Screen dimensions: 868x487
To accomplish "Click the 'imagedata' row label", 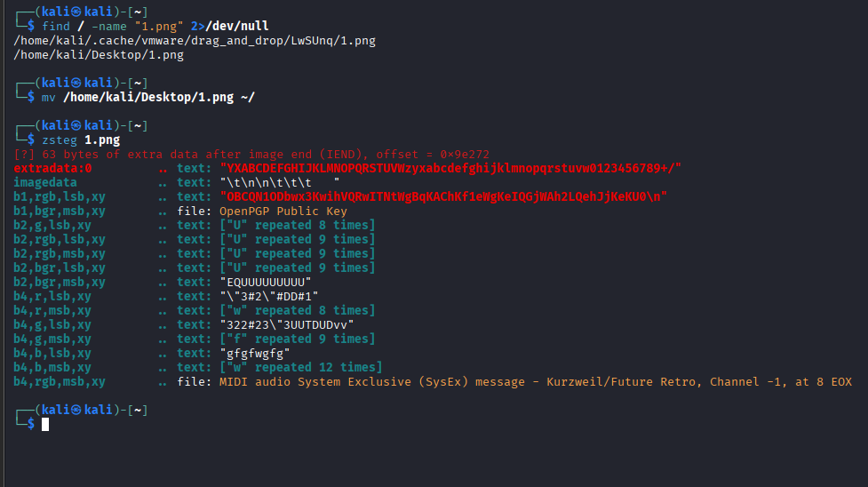I will pyautogui.click(x=45, y=183).
